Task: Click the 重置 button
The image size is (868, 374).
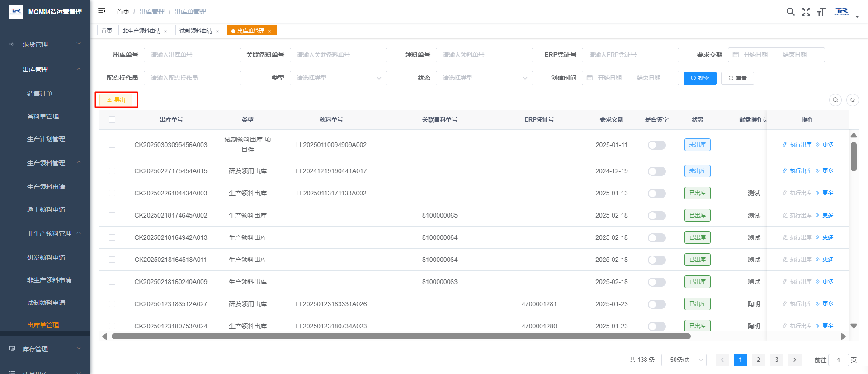Action: click(737, 78)
